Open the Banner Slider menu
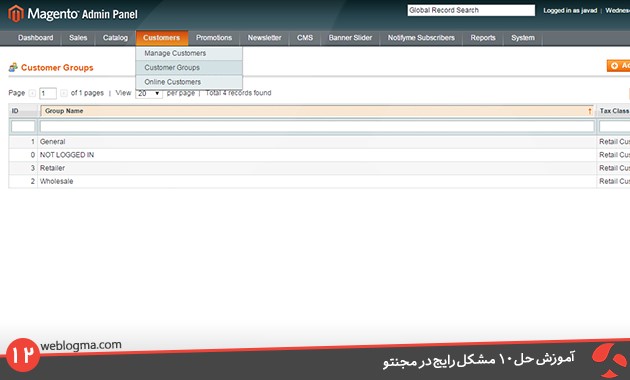This screenshot has height=380, width=630. (350, 38)
